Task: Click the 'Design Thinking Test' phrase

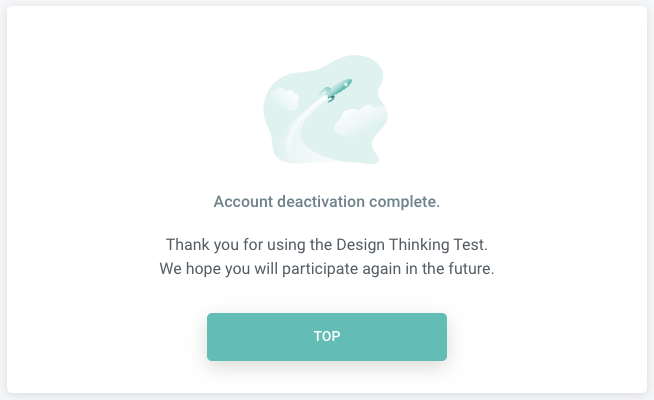Action: tap(411, 244)
